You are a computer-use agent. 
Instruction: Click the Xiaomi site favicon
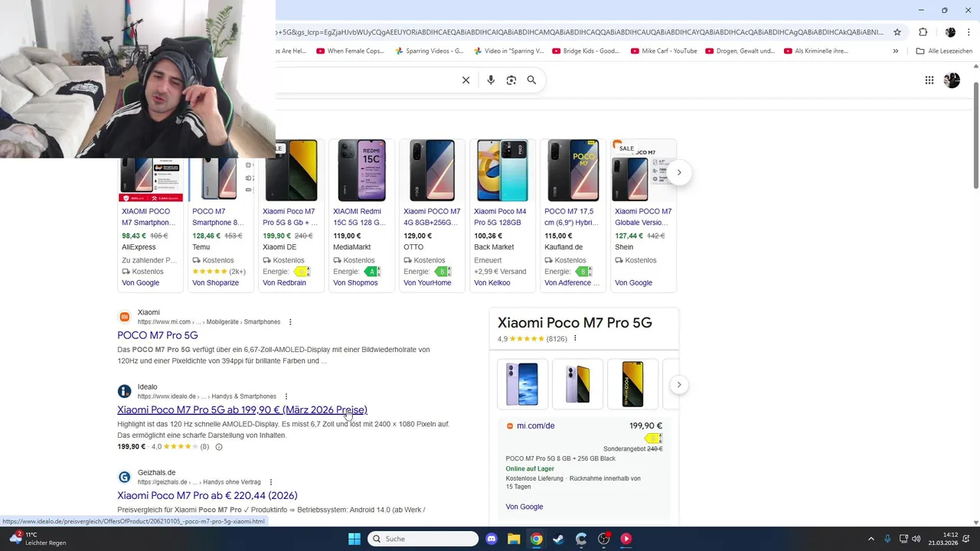124,317
